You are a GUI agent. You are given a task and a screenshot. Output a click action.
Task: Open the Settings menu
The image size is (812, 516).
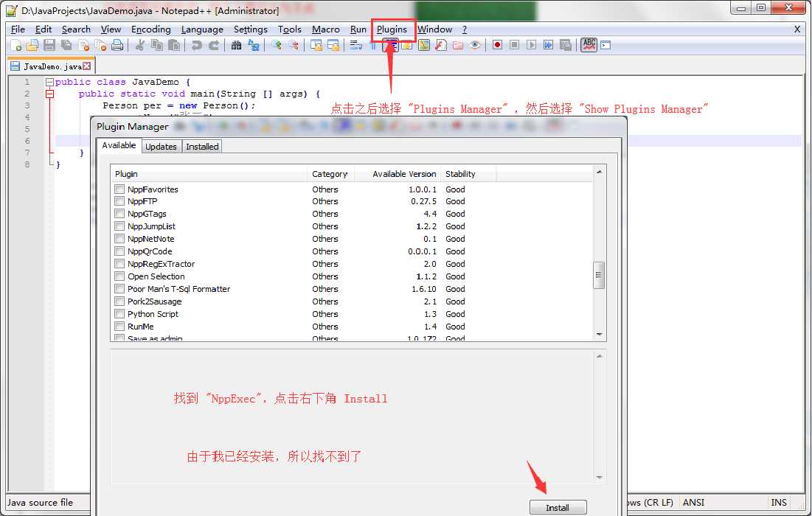251,29
